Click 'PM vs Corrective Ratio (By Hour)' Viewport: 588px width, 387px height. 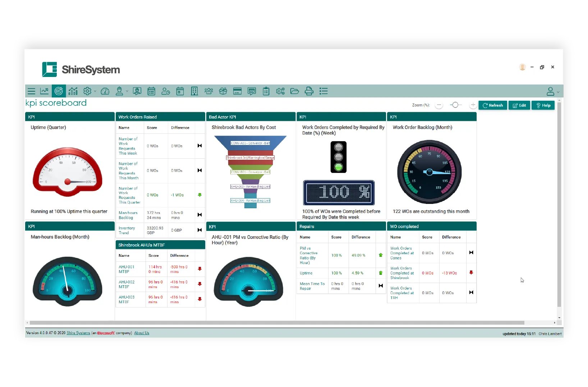tap(309, 255)
